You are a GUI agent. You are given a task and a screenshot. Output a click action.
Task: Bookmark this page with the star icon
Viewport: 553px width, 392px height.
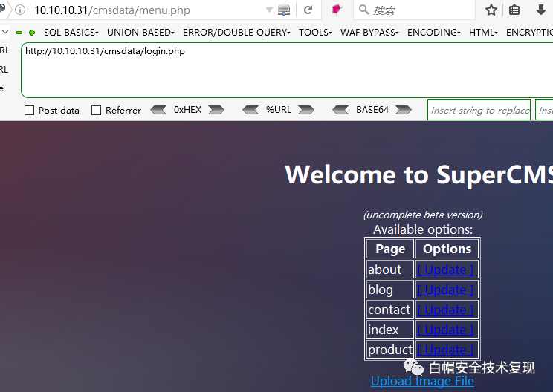[x=491, y=10]
